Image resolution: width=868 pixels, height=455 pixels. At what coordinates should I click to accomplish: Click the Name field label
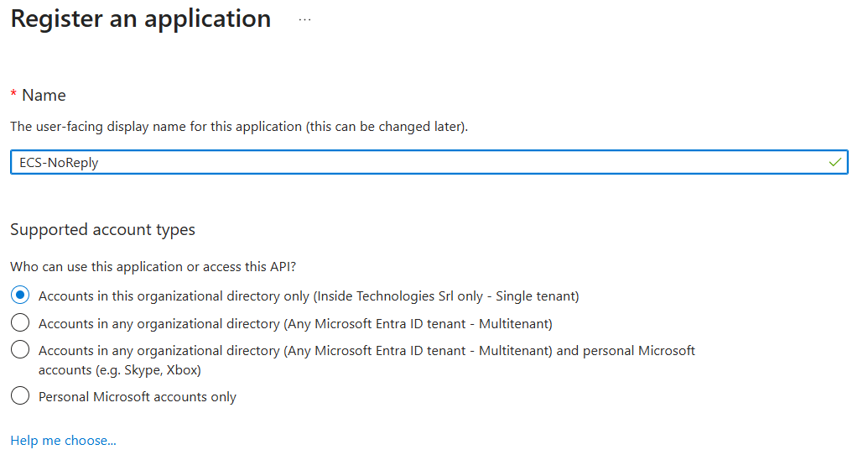click(44, 96)
